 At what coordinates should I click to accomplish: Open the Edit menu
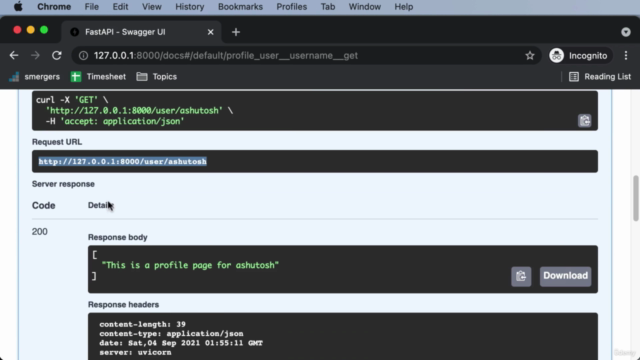pyautogui.click(x=120, y=7)
